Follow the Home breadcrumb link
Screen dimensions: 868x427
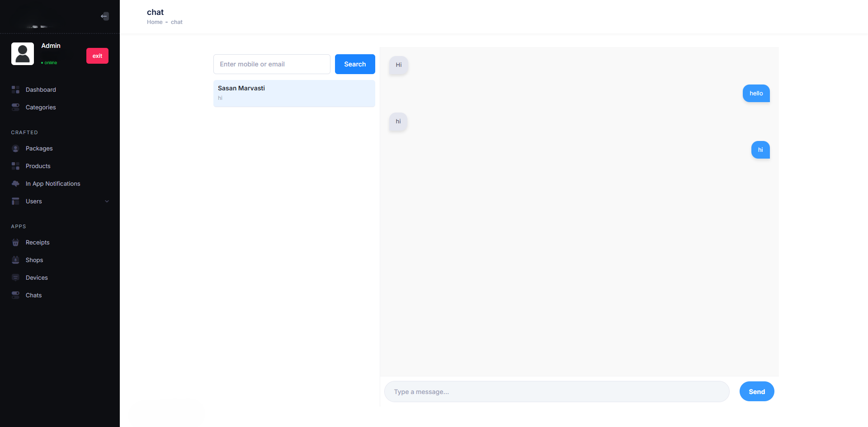(x=155, y=22)
